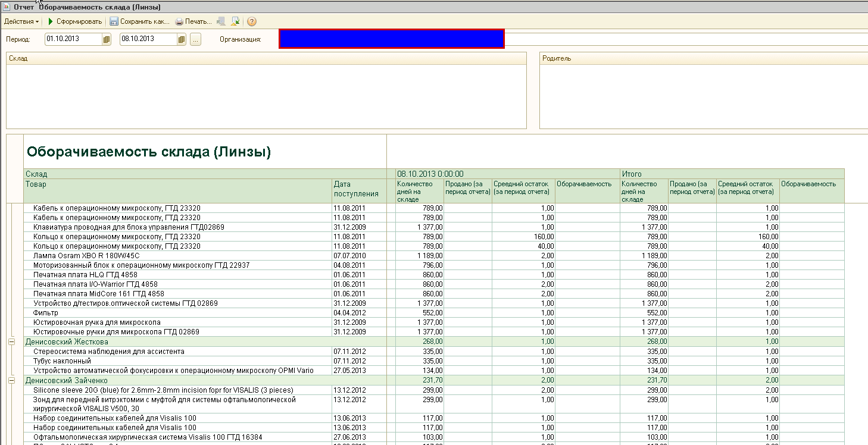This screenshot has height=445, width=868.
Task: Select the Фильтр row
Action: click(x=434, y=313)
